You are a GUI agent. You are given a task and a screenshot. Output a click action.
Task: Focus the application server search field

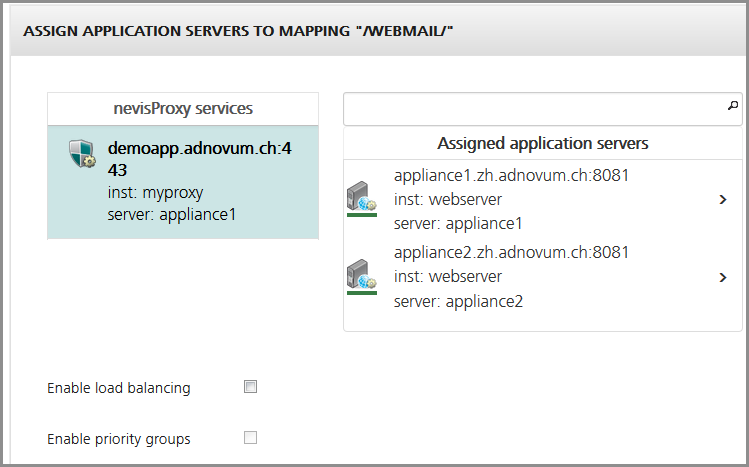tap(543, 109)
